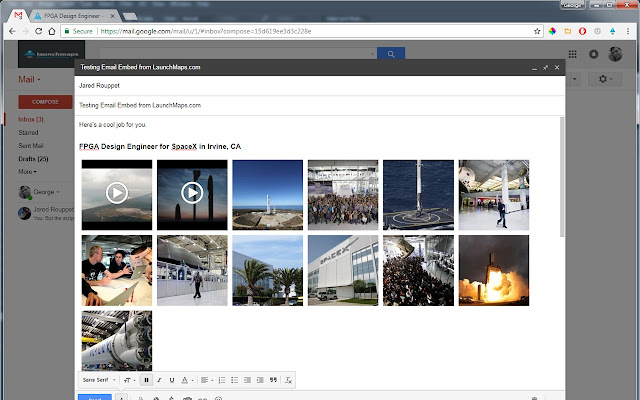Go to the browser home page
Screen dimensions: 640x400
[x=52, y=31]
